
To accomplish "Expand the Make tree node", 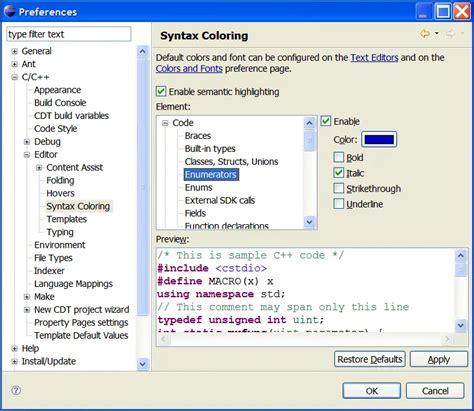I will coord(27,297).
